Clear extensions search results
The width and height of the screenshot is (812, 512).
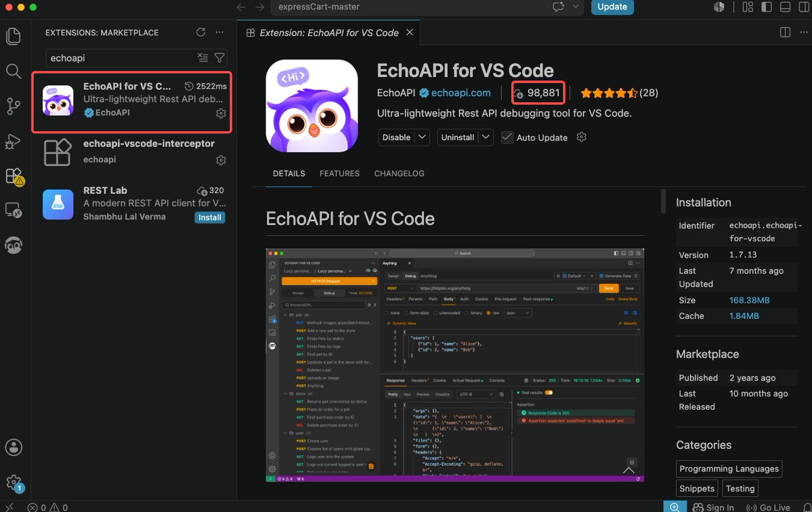(x=202, y=58)
